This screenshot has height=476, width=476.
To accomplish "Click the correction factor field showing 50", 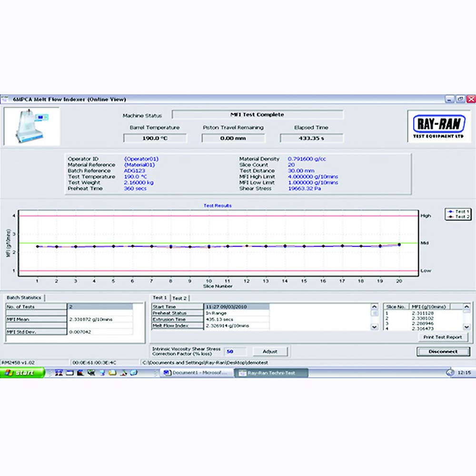I will [235, 352].
